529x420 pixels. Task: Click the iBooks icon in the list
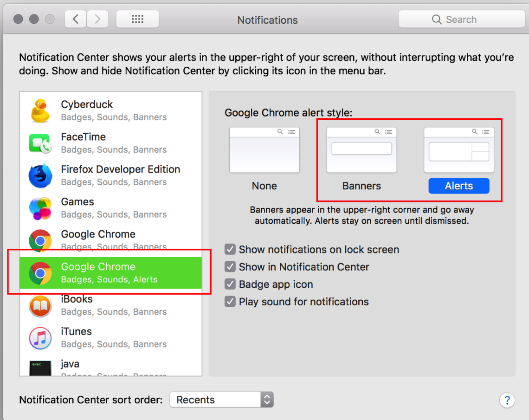tap(40, 305)
